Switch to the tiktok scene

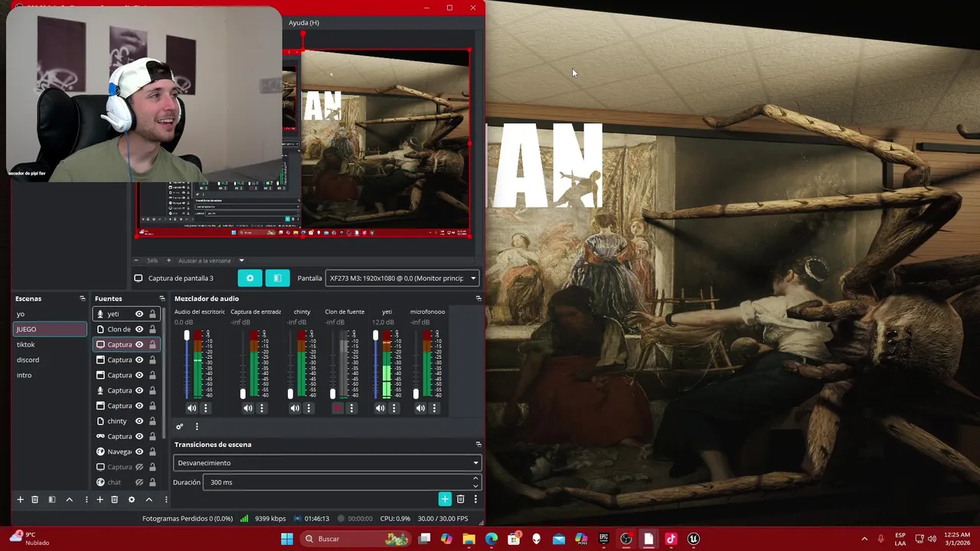coord(51,344)
